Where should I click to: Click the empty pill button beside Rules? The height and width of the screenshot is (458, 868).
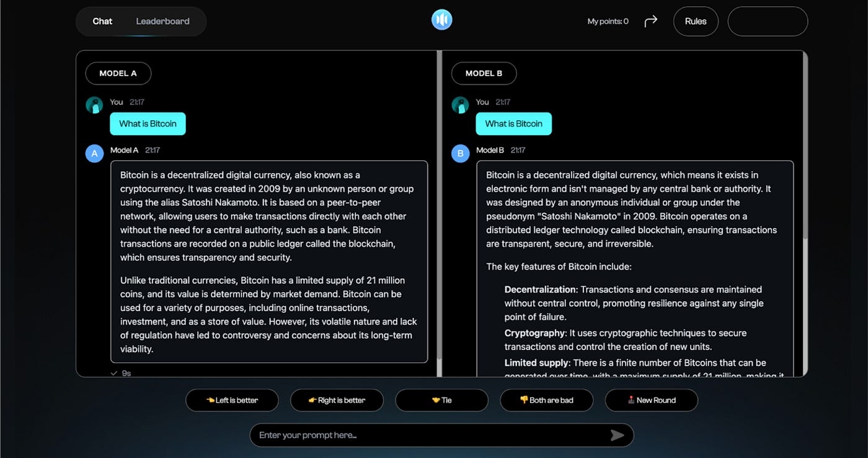point(767,22)
